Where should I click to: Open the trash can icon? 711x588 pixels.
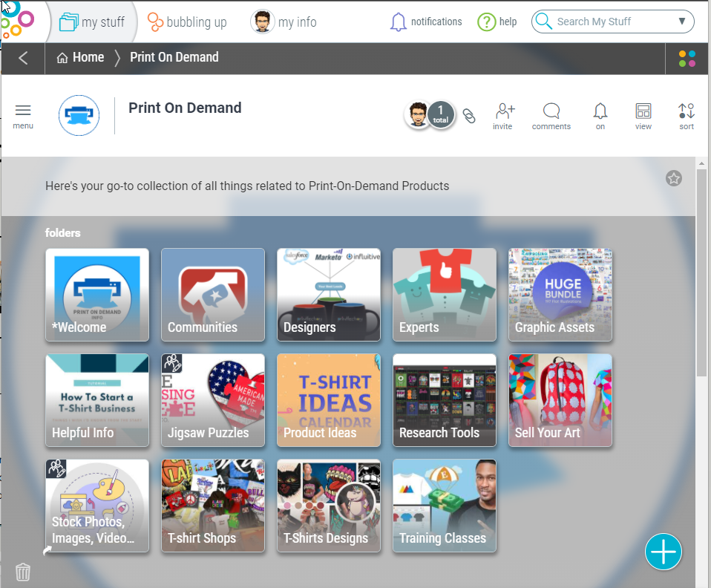[23, 572]
